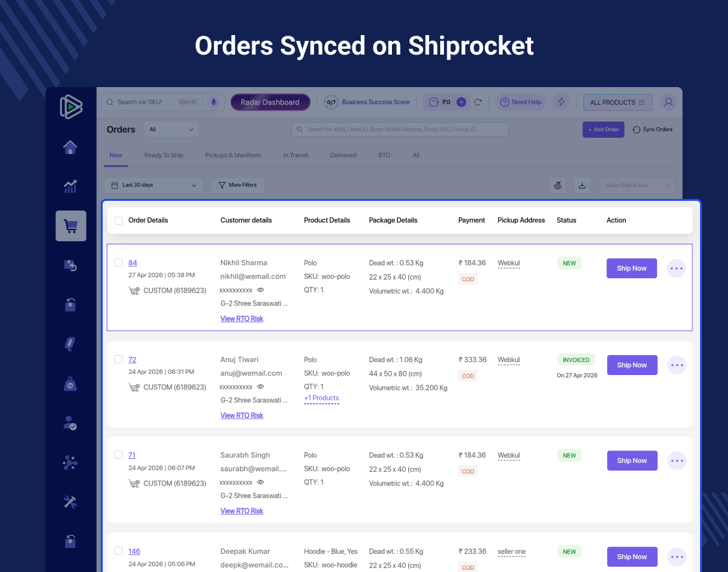Refresh wallet balance icon
The height and width of the screenshot is (572, 728).
click(478, 102)
